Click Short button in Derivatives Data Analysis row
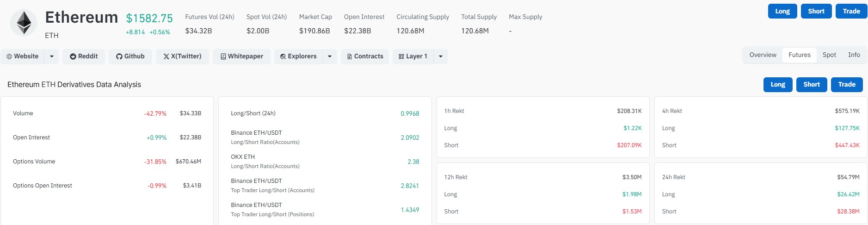 (812, 84)
